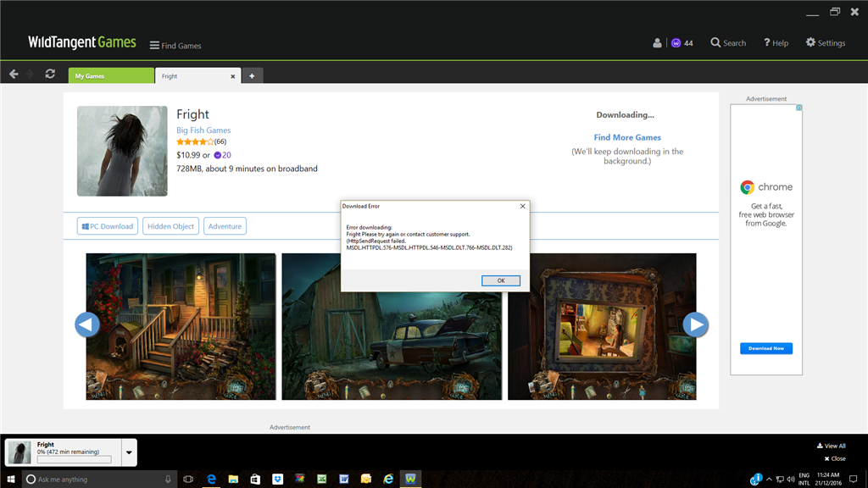Open Settings with the gear icon
The image size is (868, 488).
click(x=826, y=42)
